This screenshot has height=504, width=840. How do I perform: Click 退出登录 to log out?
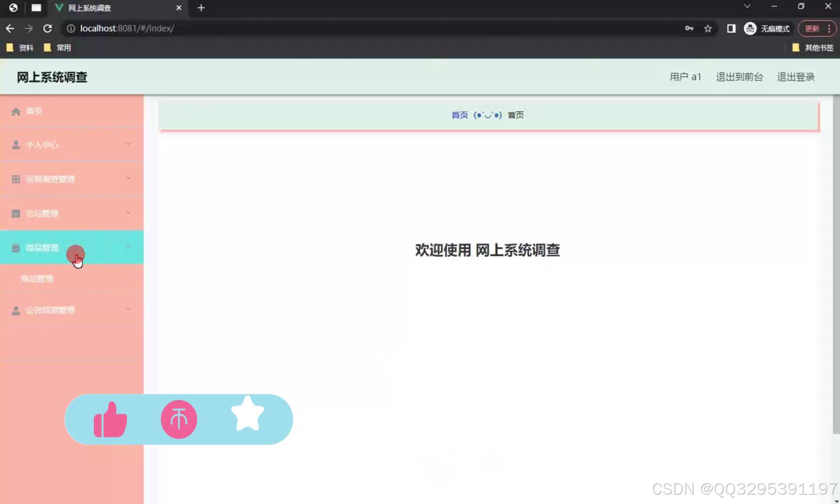[x=796, y=77]
